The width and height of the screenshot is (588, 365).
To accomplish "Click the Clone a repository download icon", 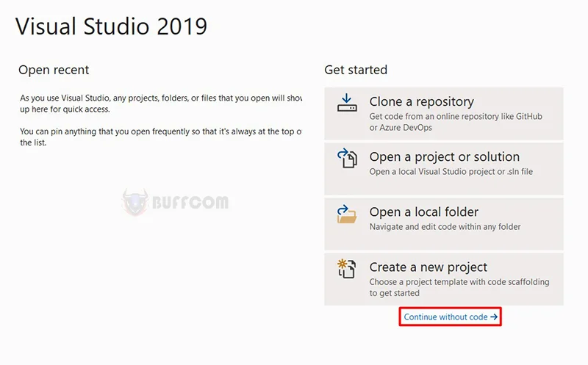I will [x=347, y=103].
